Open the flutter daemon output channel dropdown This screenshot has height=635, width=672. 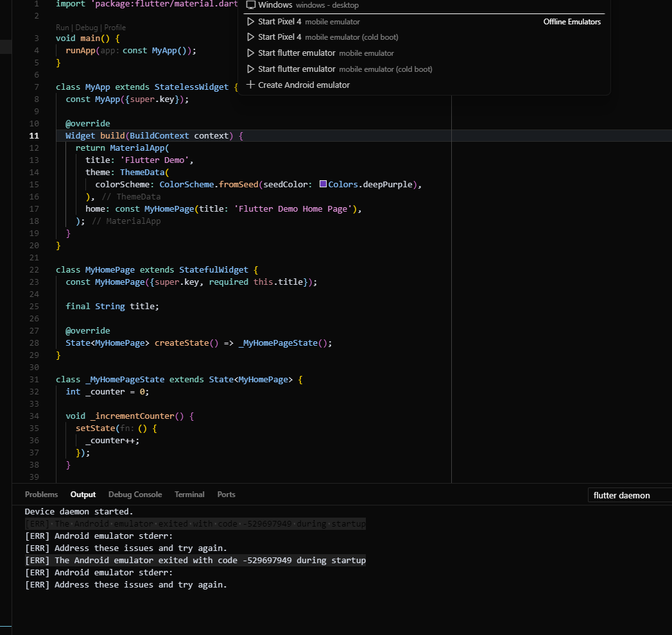pos(630,495)
